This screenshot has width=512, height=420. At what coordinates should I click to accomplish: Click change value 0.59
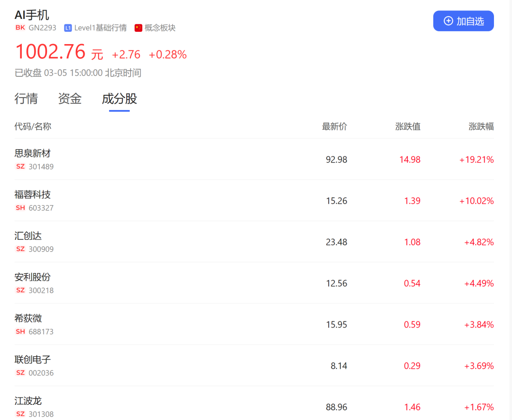tap(412, 324)
